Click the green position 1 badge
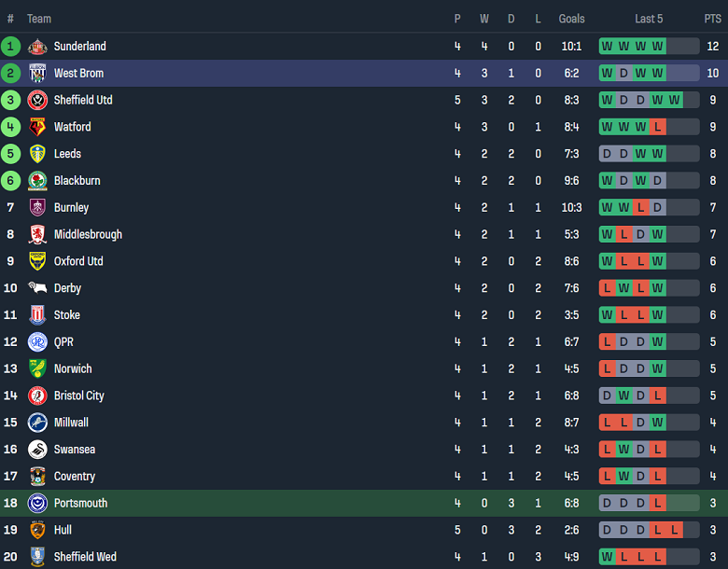The width and height of the screenshot is (728, 569). tap(11, 47)
